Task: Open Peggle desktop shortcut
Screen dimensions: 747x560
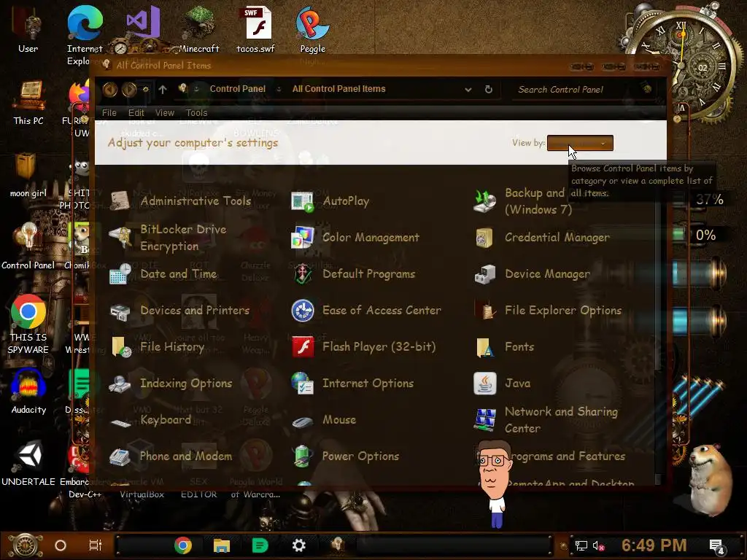Action: [x=312, y=29]
